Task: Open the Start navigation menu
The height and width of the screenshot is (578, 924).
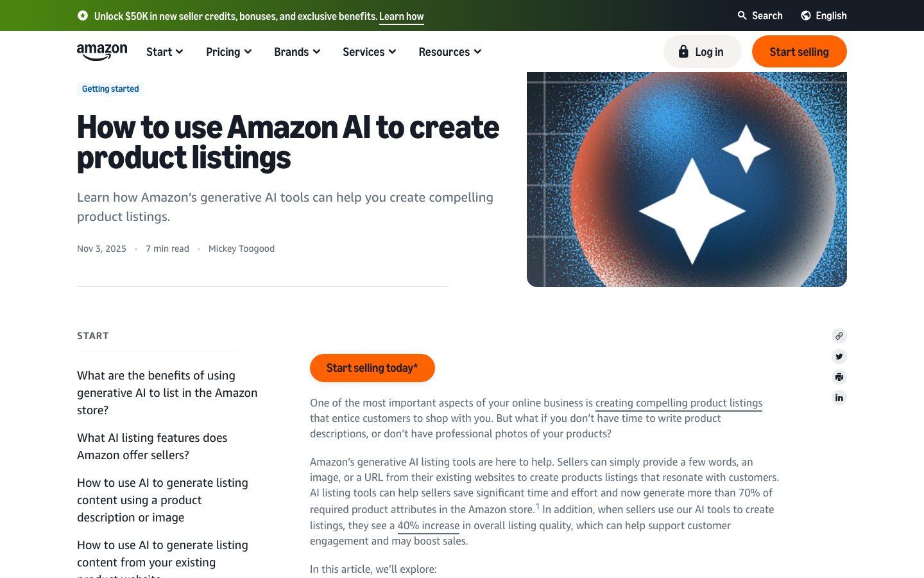Action: 164,52
